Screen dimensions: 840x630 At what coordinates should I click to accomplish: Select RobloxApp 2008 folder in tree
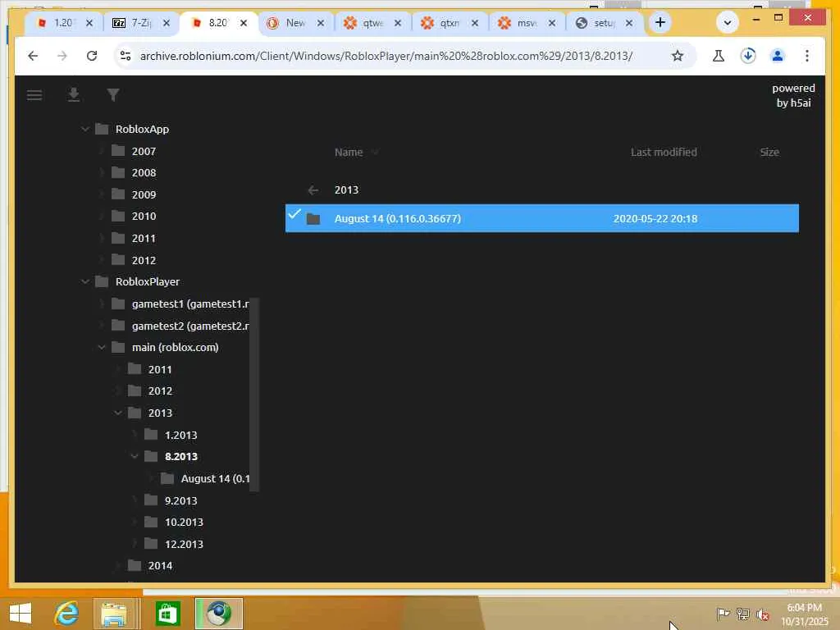tap(144, 173)
